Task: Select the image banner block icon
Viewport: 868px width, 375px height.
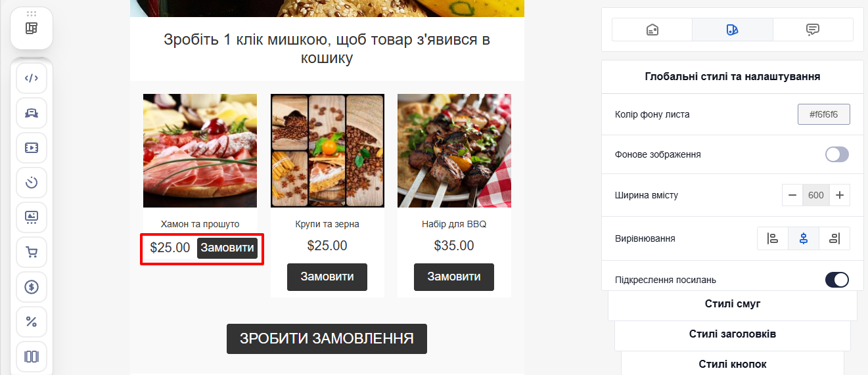Action: pyautogui.click(x=32, y=217)
